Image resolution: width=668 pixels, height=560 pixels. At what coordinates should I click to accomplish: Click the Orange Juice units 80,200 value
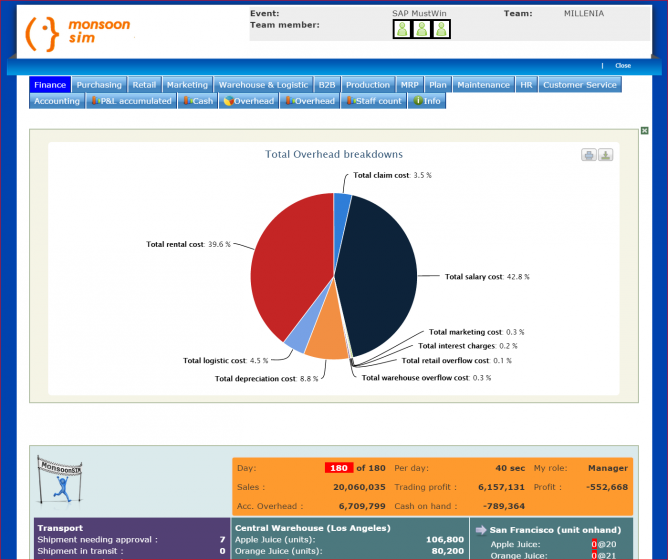point(447,551)
